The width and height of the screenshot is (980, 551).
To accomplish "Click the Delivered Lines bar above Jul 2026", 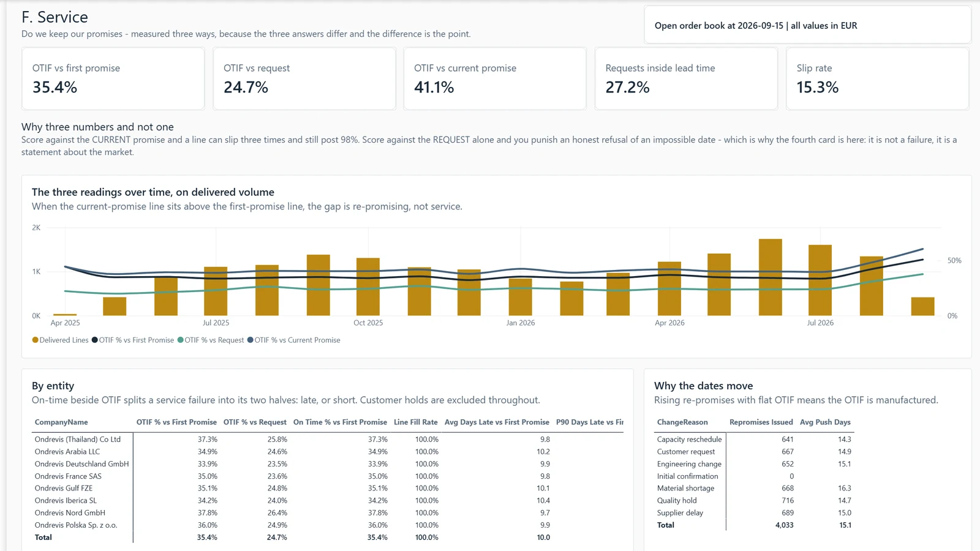I will tap(820, 280).
